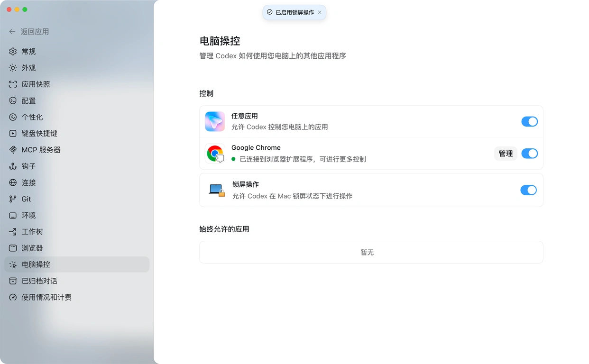589x364 pixels.
Task: Click the 键盘快捷键 lightning icon
Action: [13, 134]
